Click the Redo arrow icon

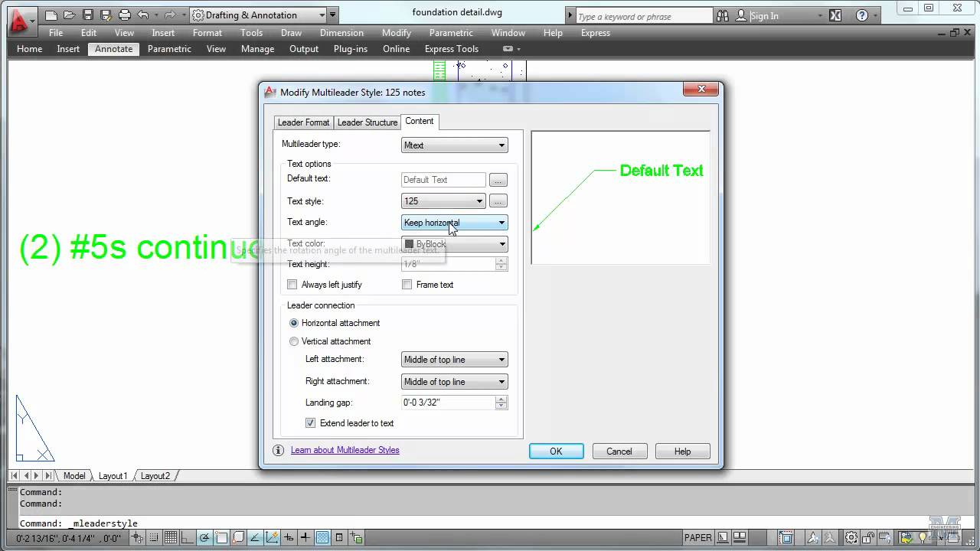[x=170, y=15]
